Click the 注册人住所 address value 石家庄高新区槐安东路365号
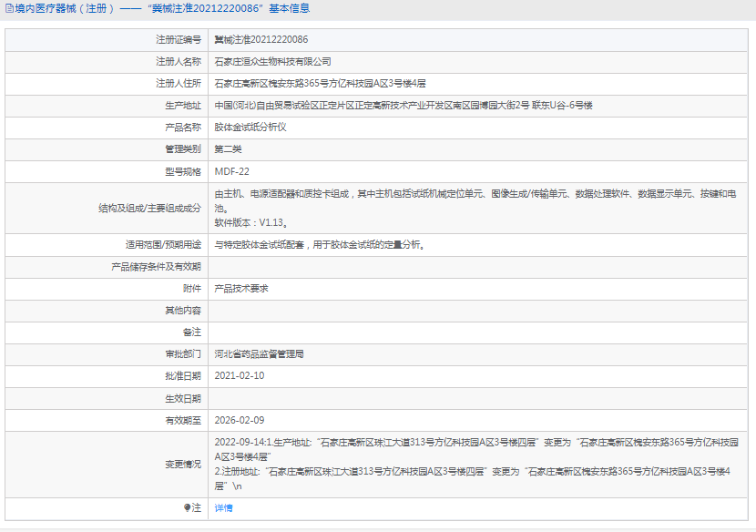Viewport: 756px width, 532px height. pyautogui.click(x=320, y=84)
